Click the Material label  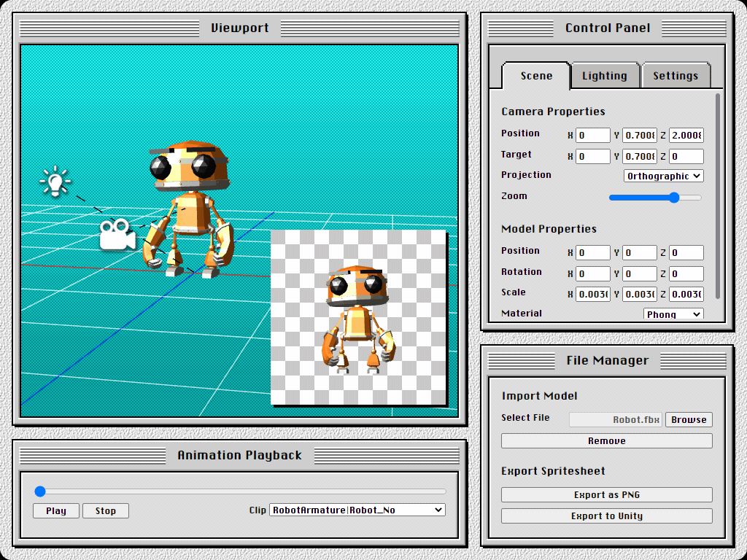tap(522, 313)
